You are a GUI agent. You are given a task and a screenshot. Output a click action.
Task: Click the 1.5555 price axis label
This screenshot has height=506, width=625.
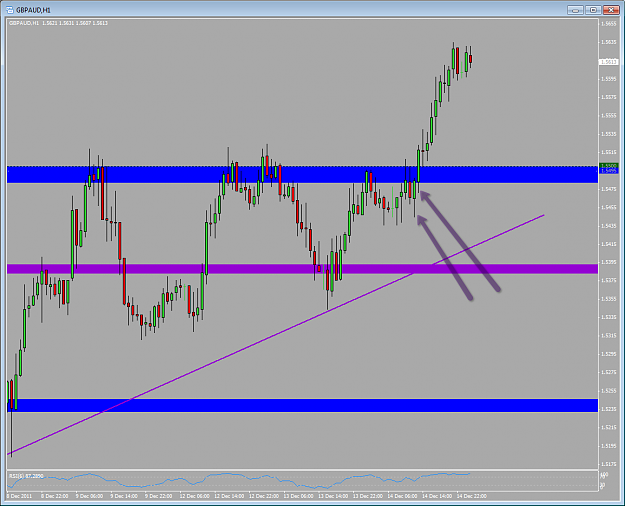[x=609, y=116]
